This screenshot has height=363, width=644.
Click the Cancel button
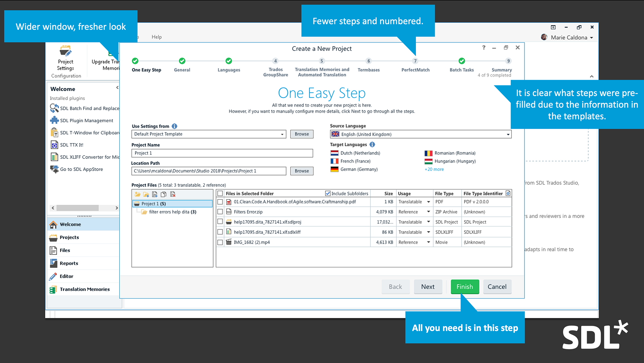[x=497, y=287]
